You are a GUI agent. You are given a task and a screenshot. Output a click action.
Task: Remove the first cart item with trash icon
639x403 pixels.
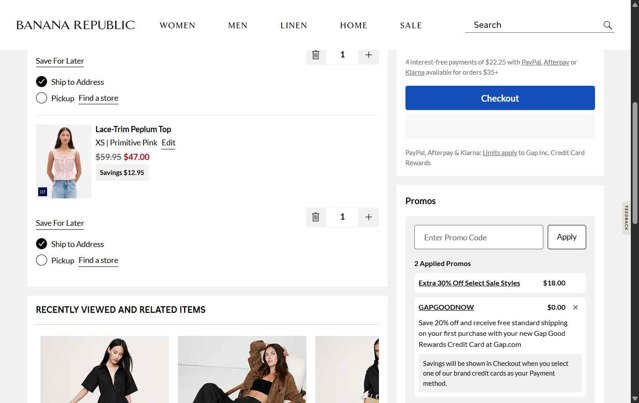point(315,55)
